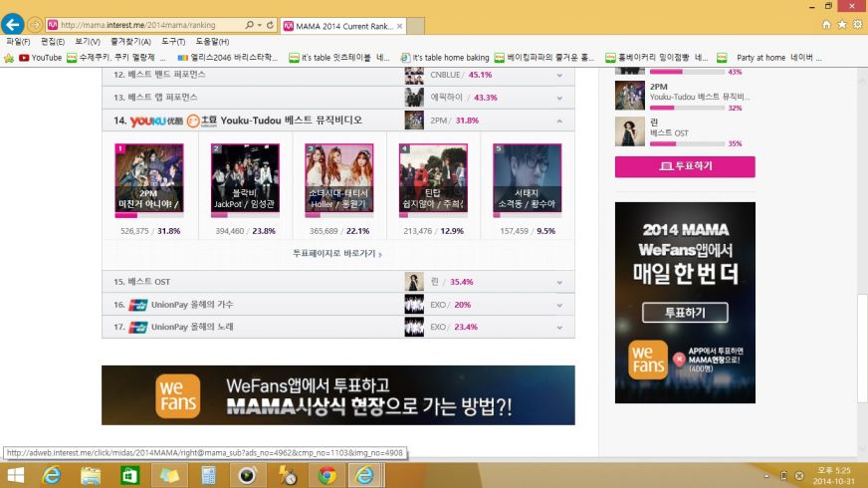Screen dimensions: 868x488
Task: Expand category 16 UnionPay 올해의 가수 chevron
Action: tap(559, 305)
